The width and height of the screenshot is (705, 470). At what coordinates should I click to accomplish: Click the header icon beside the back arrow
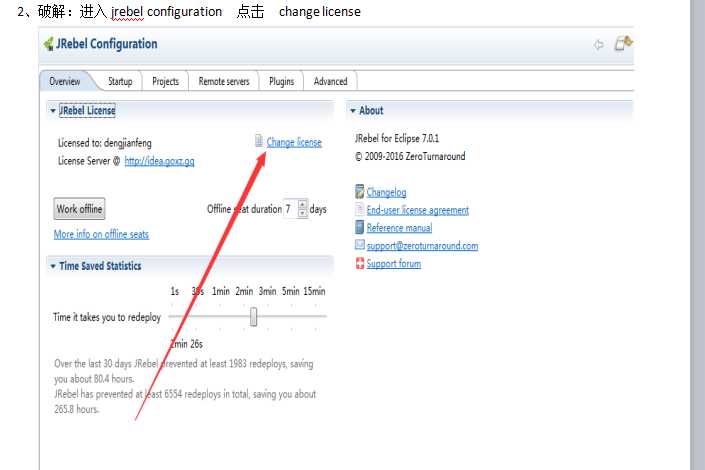(624, 44)
